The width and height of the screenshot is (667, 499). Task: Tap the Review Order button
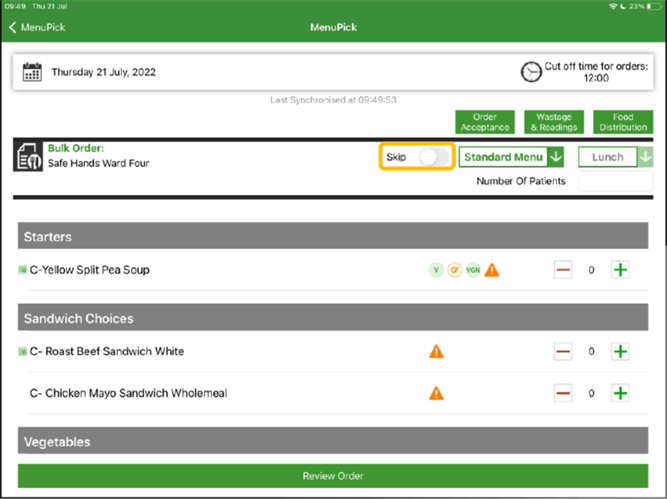coord(333,476)
